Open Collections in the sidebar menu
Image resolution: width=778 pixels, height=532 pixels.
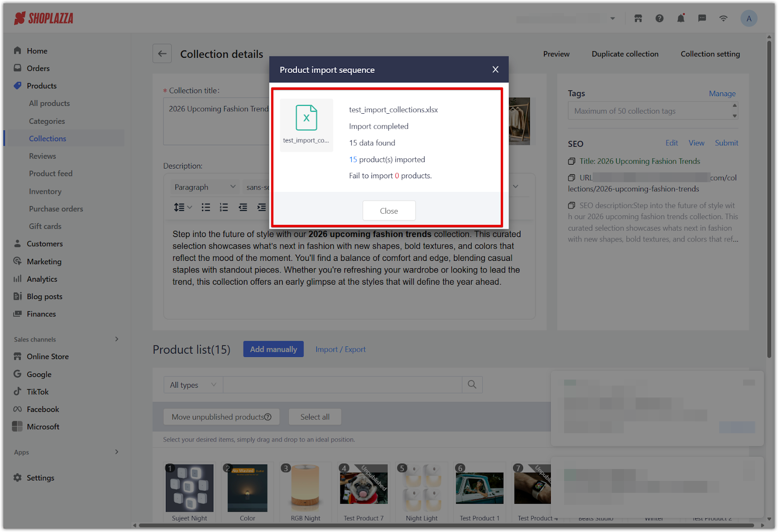(48, 138)
